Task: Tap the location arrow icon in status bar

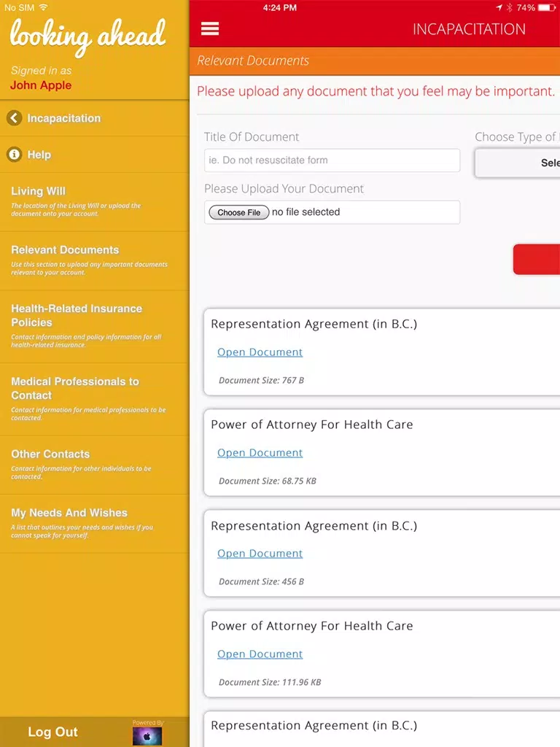Action: pyautogui.click(x=499, y=7)
